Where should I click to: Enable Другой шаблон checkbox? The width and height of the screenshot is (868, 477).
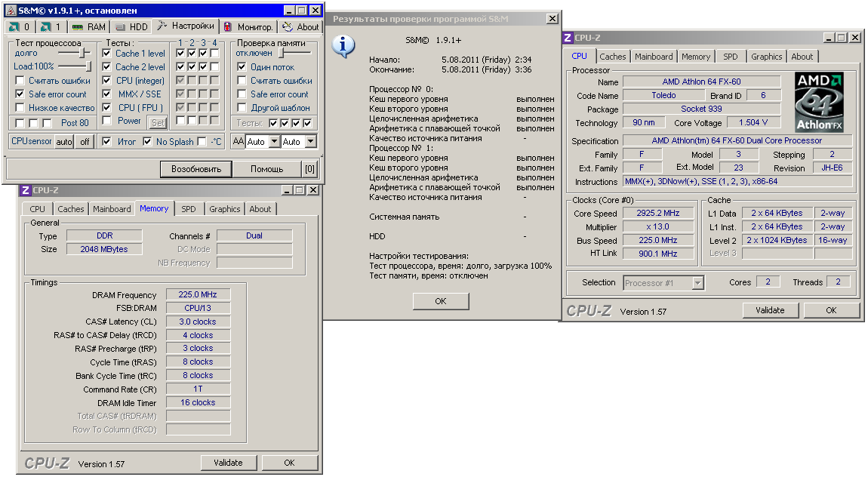pyautogui.click(x=242, y=107)
